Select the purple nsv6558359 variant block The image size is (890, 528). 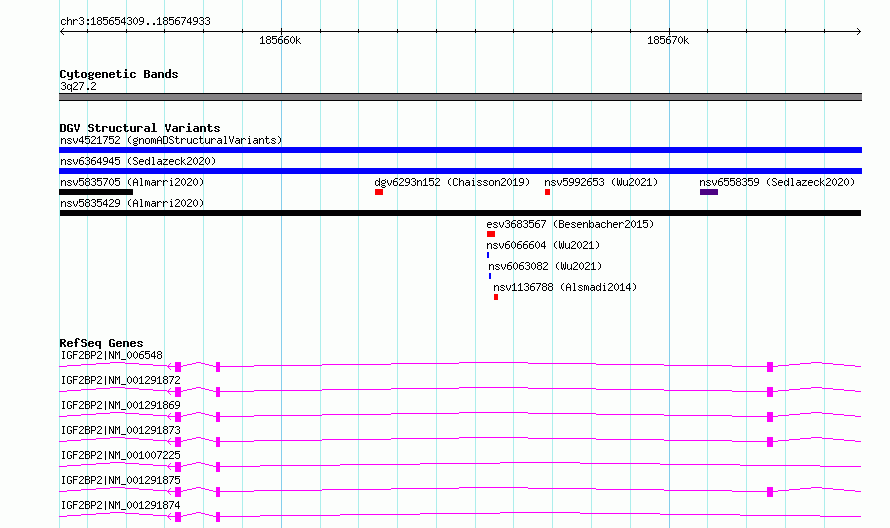tap(709, 192)
